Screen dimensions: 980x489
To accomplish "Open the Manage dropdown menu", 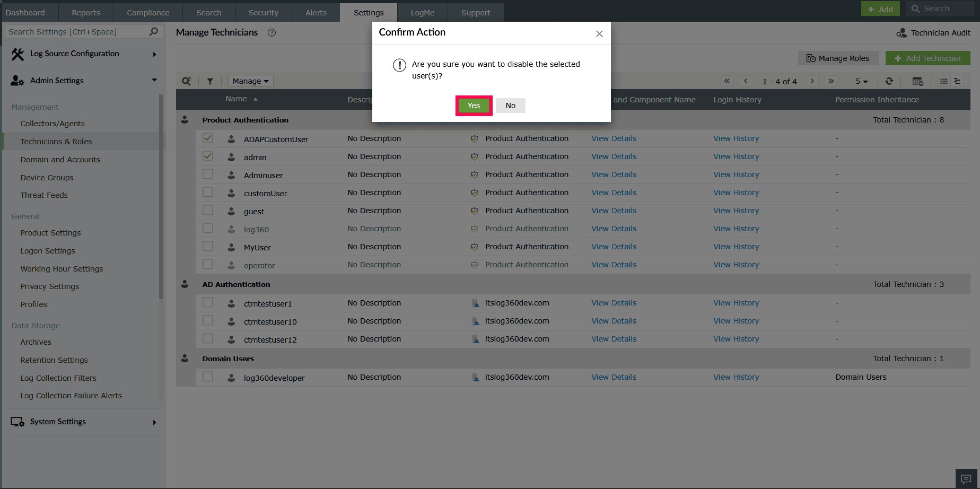I will coord(250,81).
